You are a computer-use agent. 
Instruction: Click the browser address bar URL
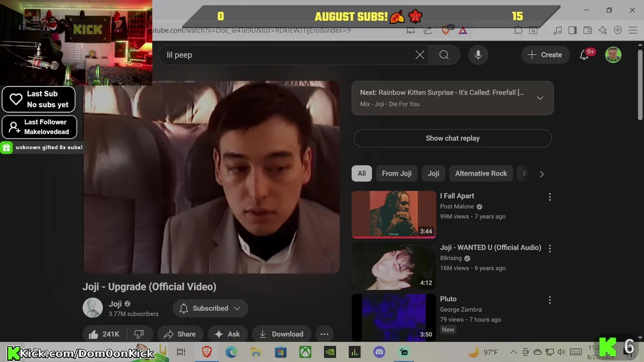252,30
